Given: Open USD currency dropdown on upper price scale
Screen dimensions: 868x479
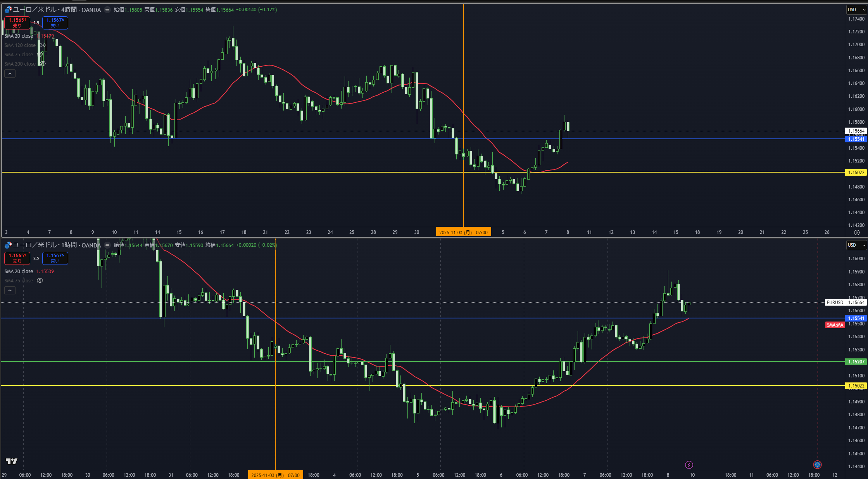Looking at the screenshot, I should (x=856, y=10).
